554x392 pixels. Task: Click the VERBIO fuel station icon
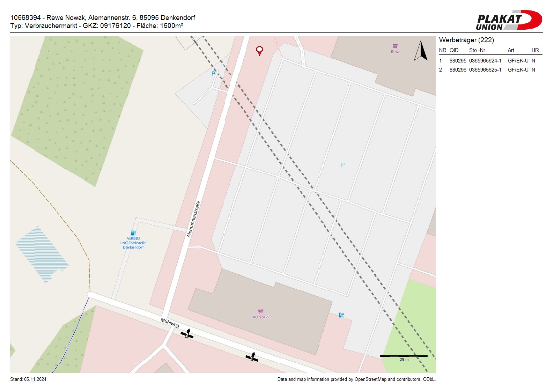point(133,233)
